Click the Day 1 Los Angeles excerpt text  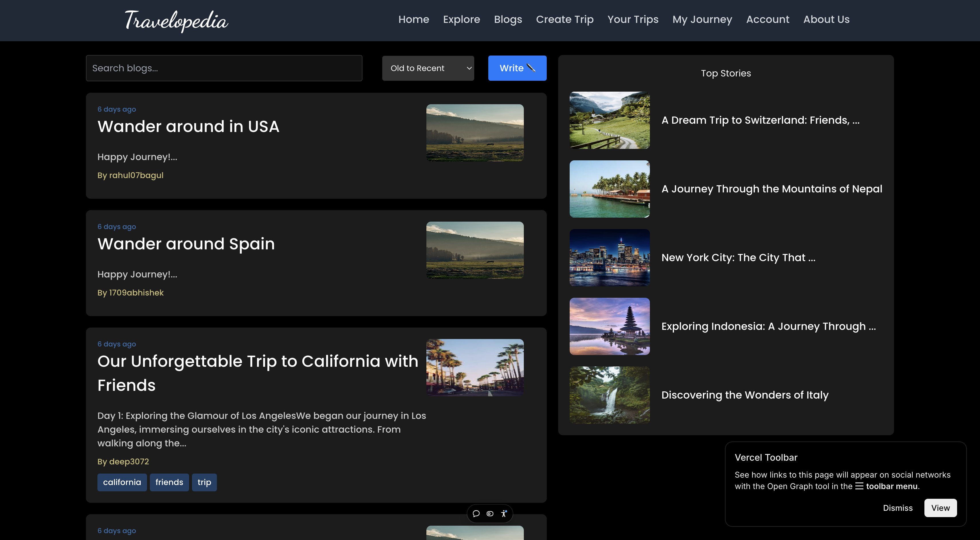click(x=262, y=429)
